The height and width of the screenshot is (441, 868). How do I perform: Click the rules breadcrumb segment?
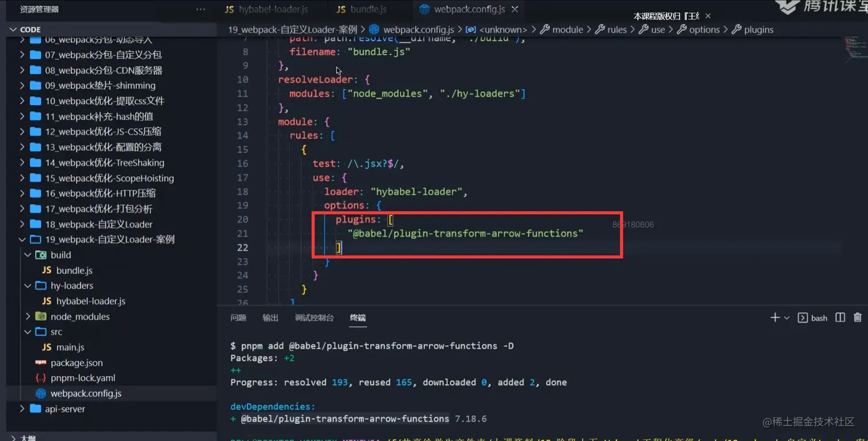click(x=617, y=29)
